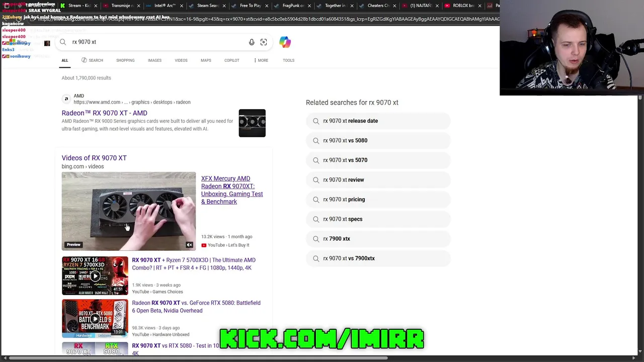Open the Radeon RX 9070 XT - AMD result

(105, 113)
